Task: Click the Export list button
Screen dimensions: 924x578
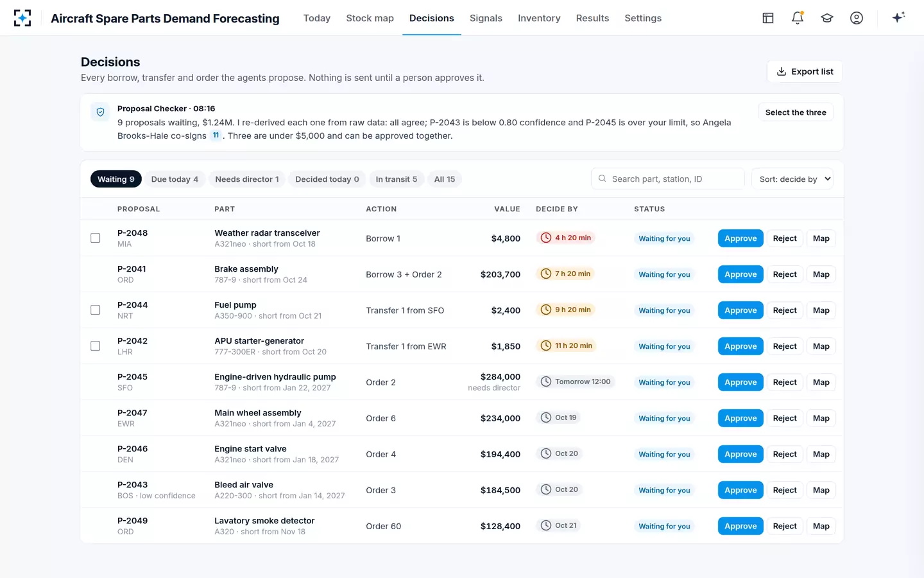Action: coord(805,71)
